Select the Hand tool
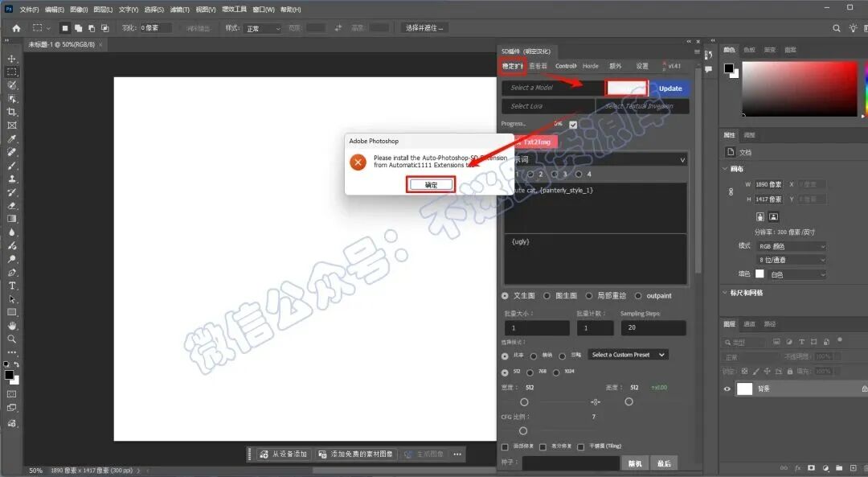Viewport: 868px width, 477px height. [x=11, y=326]
